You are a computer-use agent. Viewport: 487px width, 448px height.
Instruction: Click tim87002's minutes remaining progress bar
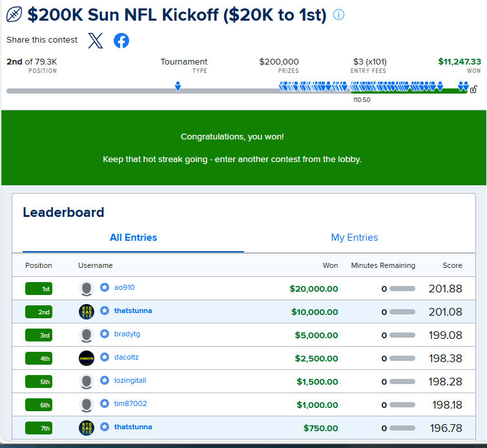pos(402,405)
